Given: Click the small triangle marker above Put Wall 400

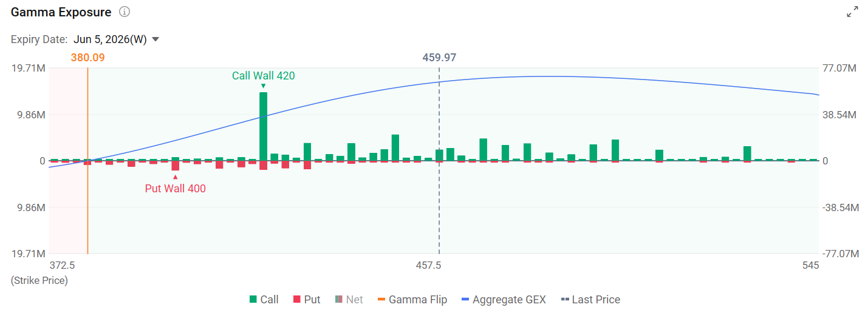Looking at the screenshot, I should pos(175,177).
